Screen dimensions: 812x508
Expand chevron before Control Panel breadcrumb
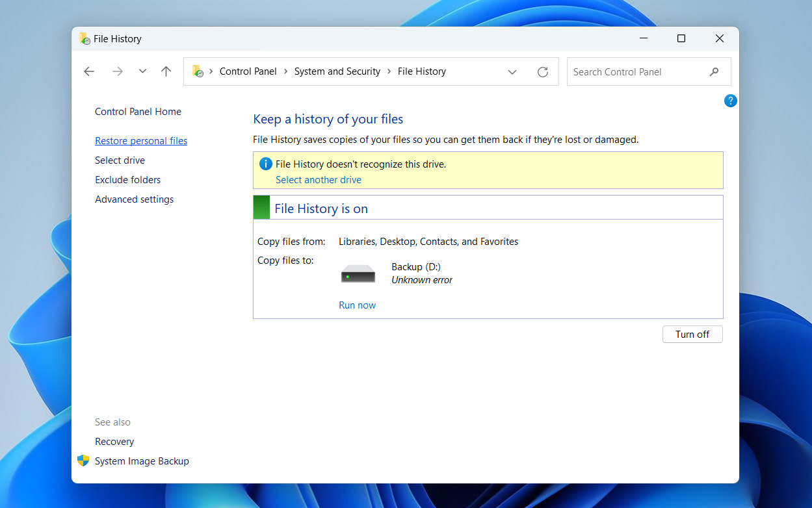211,71
